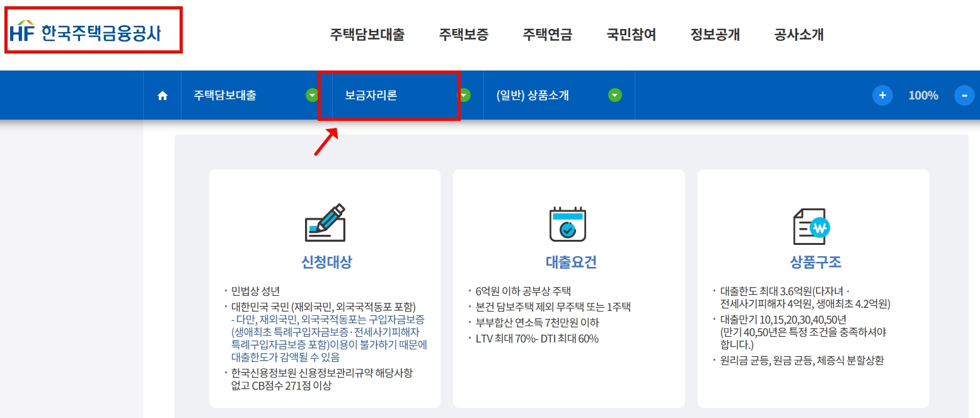Open the 주택담보대출 top menu
This screenshot has height=418, width=980.
click(367, 35)
